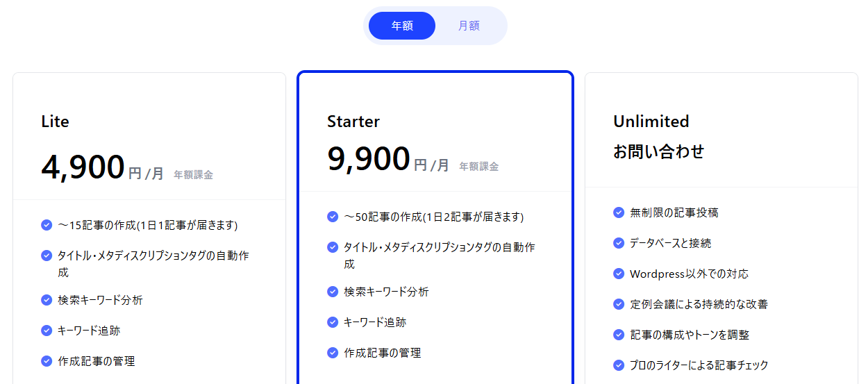Click checkmark icon beside プロのライターによる記事チェック
Screen dimensions: 868x384
tap(619, 365)
